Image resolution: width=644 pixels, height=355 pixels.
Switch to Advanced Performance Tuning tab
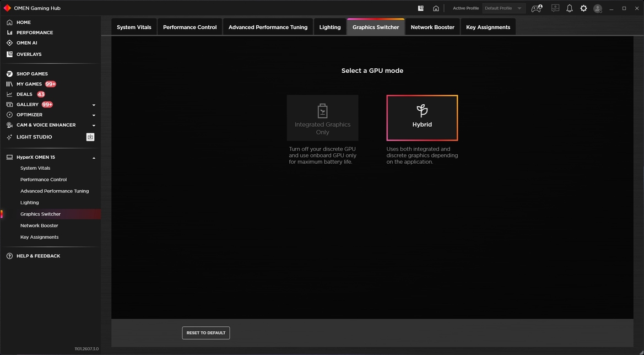click(268, 27)
